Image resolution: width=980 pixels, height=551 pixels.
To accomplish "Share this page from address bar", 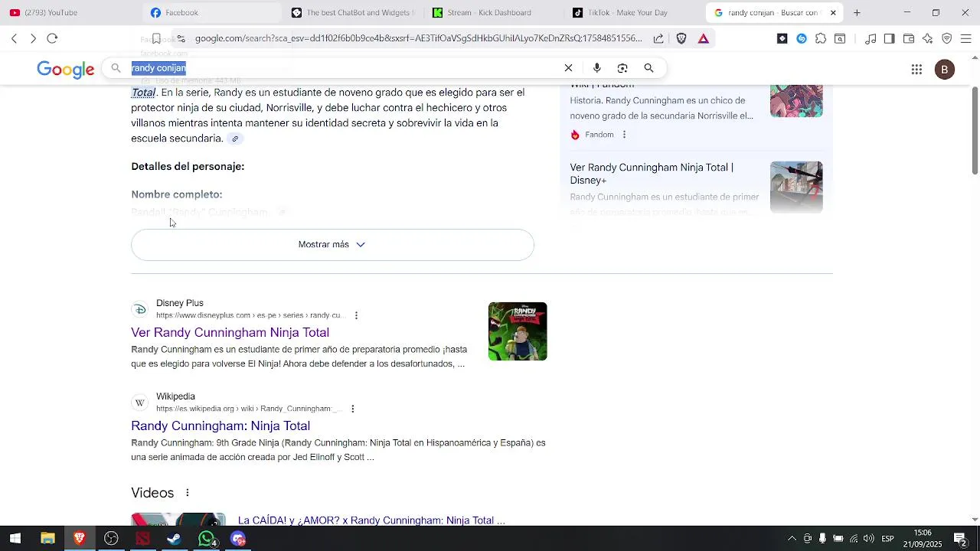I will [x=658, y=38].
